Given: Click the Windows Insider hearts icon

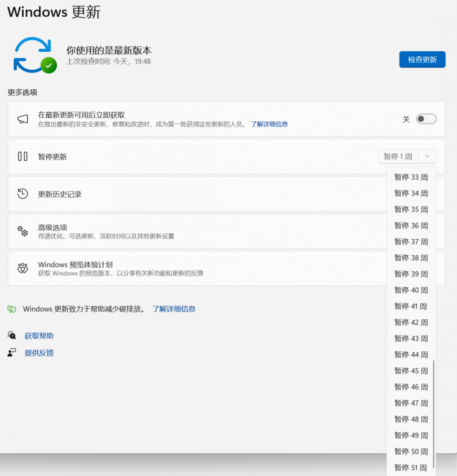Looking at the screenshot, I should pos(22,268).
